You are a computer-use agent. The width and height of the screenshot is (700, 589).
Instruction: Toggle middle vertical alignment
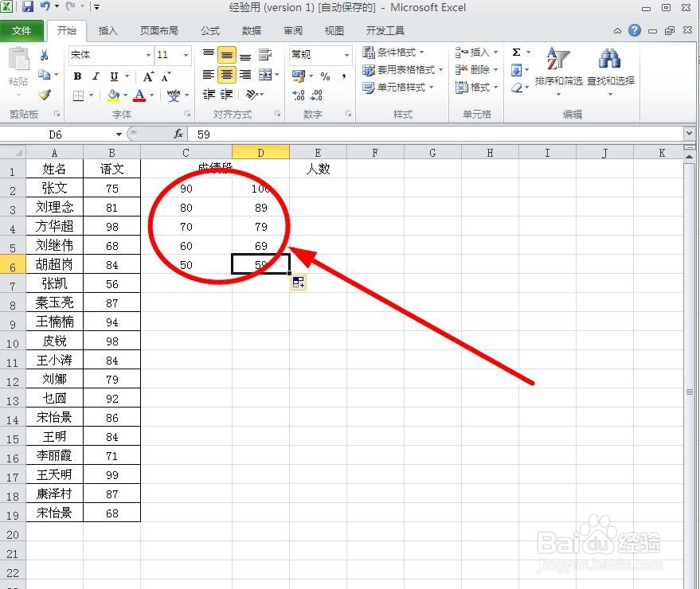(x=227, y=56)
